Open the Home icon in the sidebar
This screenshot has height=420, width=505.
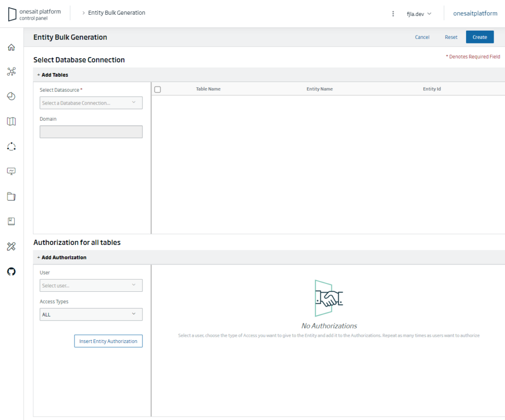tap(11, 47)
